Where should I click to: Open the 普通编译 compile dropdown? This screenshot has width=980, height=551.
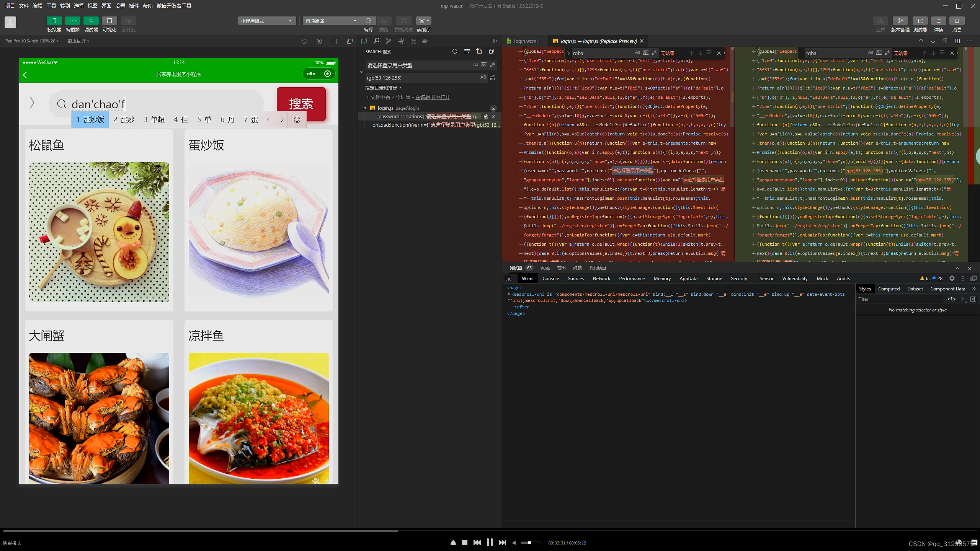pyautogui.click(x=332, y=21)
